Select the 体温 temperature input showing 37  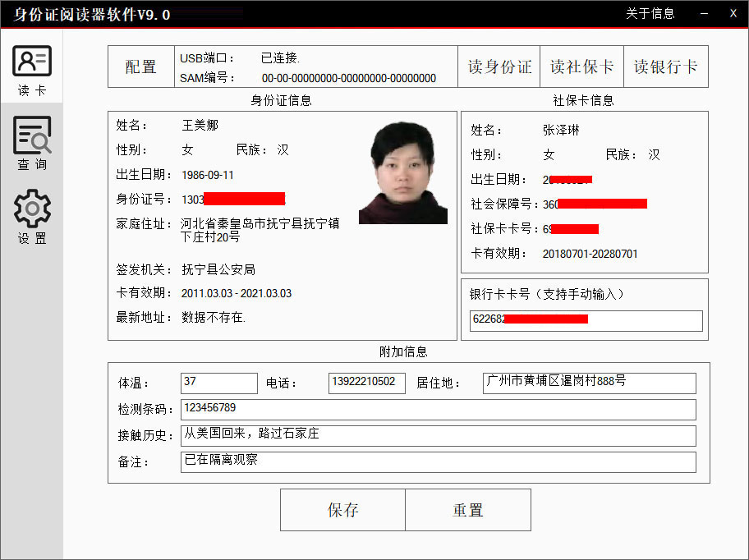[x=218, y=383]
